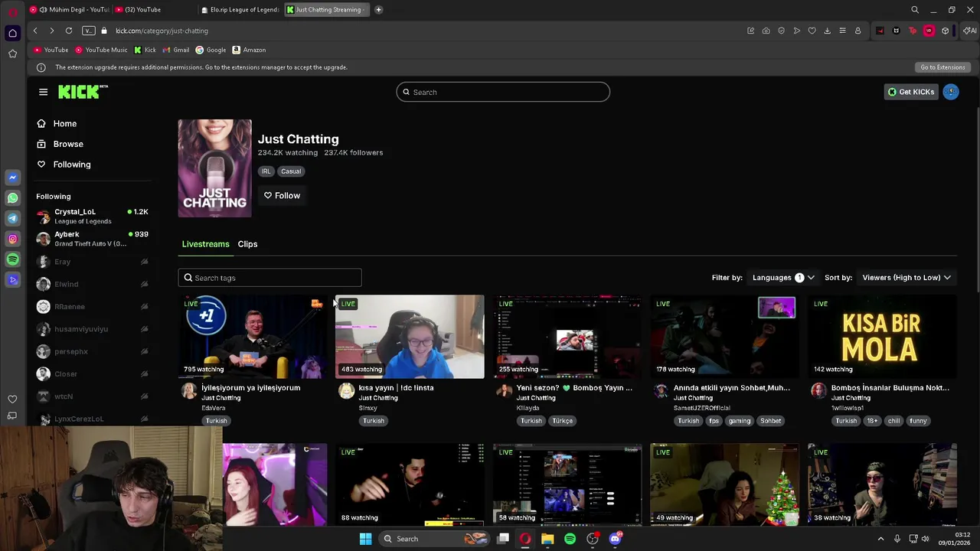The width and height of the screenshot is (980, 551).
Task: Open Spotify in the Opera sidebar
Action: click(x=12, y=259)
